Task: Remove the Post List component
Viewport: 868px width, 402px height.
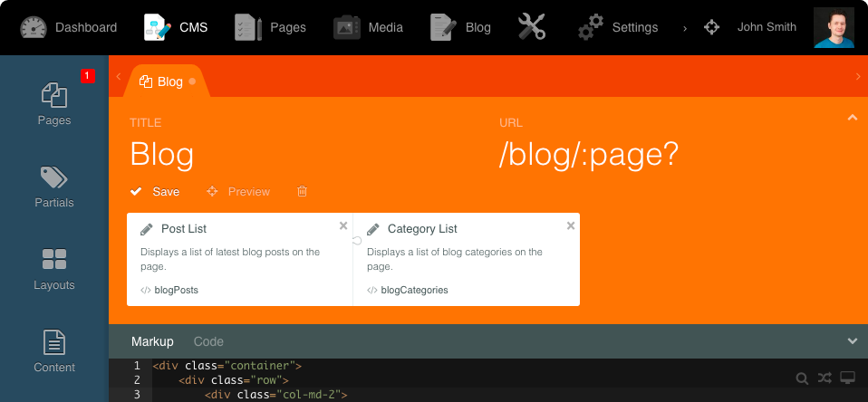Action: [x=343, y=226]
